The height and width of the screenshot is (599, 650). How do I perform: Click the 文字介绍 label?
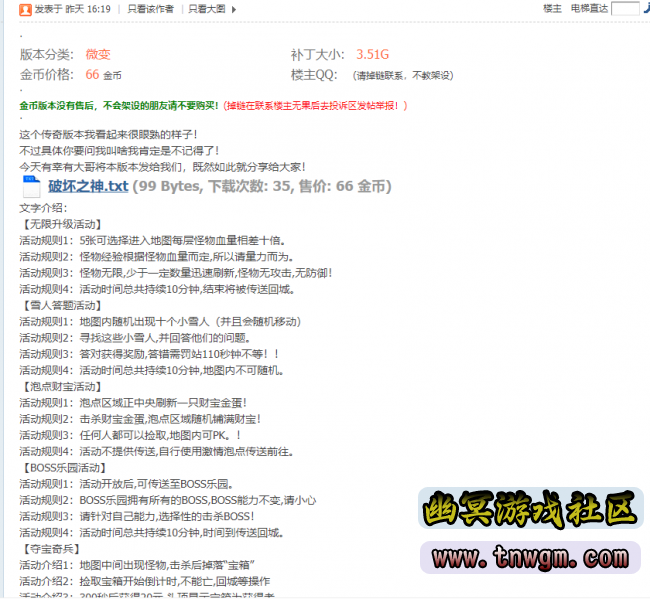coord(43,208)
